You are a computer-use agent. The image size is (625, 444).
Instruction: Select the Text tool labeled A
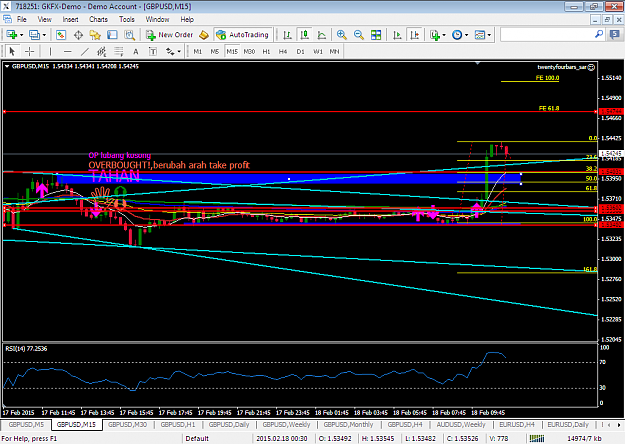point(136,51)
